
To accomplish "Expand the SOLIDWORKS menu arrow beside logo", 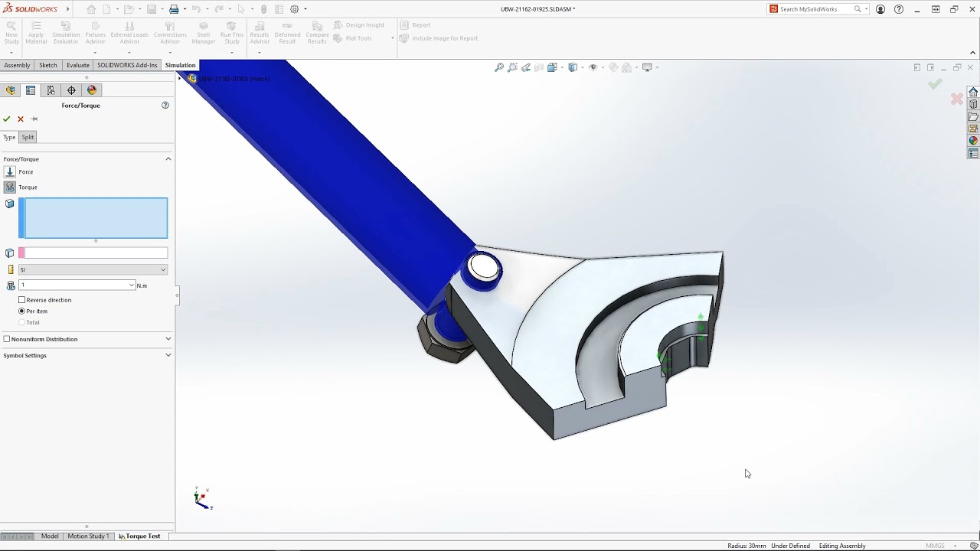I will click(67, 9).
